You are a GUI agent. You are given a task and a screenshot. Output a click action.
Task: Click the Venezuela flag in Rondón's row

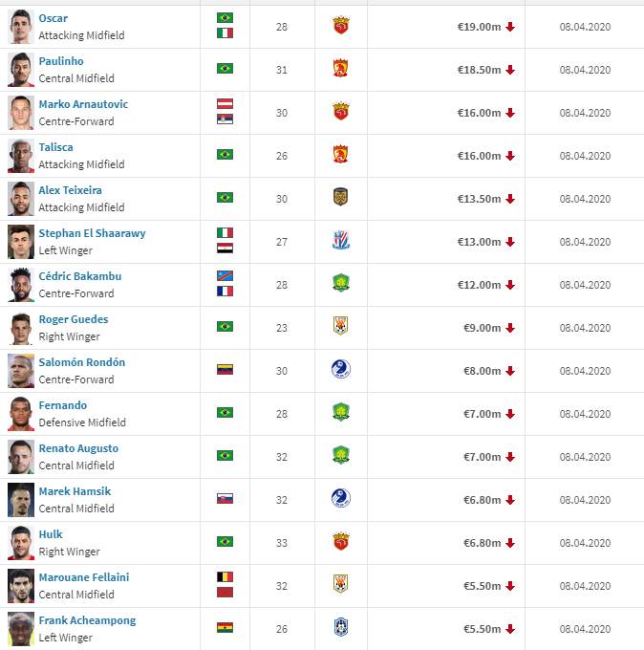coord(225,369)
